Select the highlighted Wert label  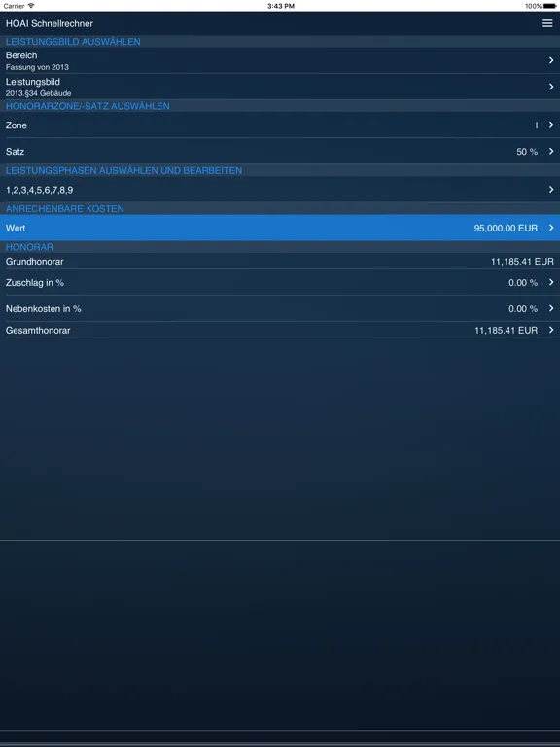[16, 229]
